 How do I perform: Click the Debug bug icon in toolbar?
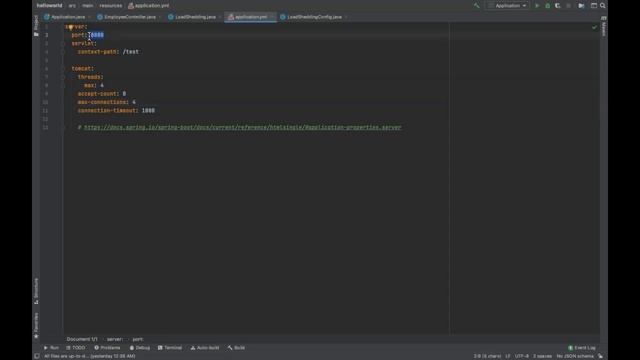[x=547, y=6]
